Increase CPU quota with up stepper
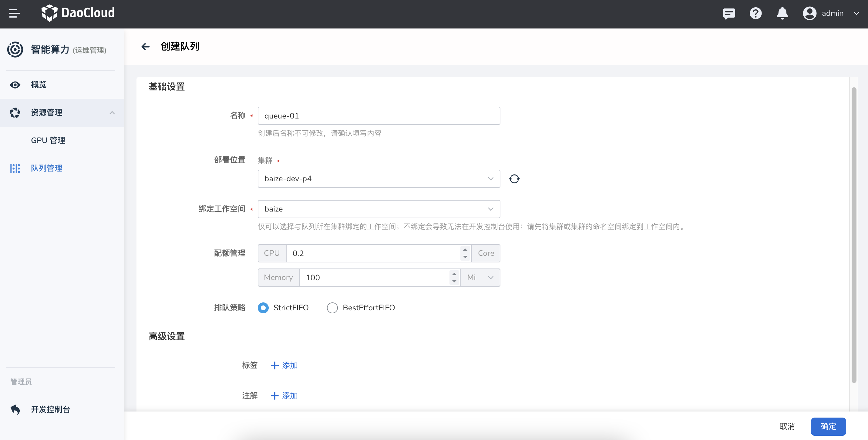Viewport: 868px width, 440px height. [465, 250]
